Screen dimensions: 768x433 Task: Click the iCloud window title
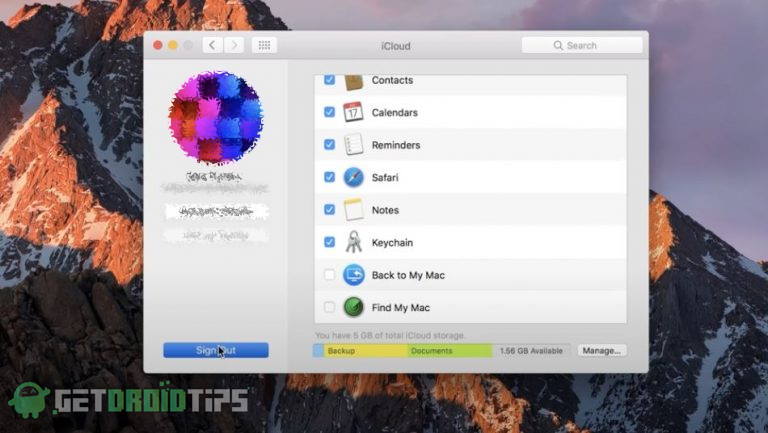pos(396,46)
